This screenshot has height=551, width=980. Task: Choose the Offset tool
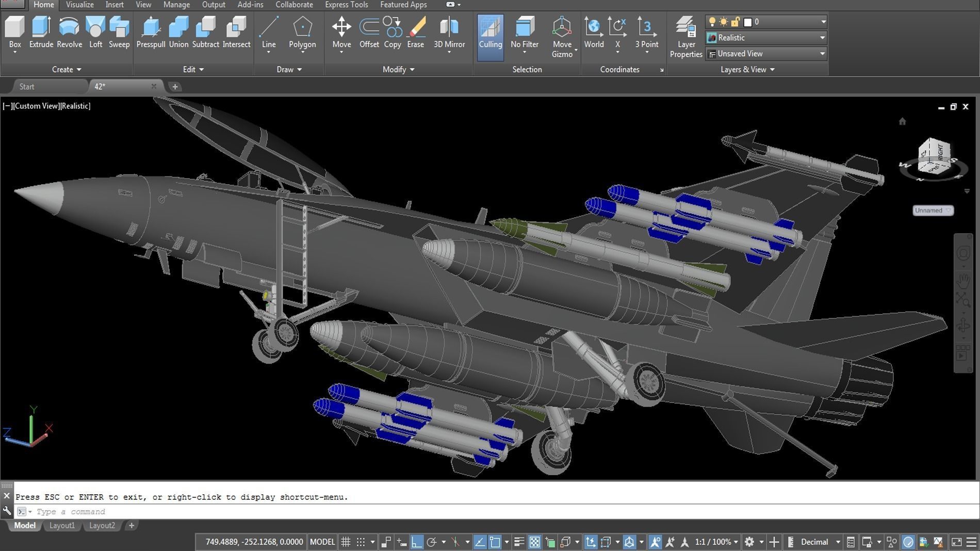(x=369, y=33)
